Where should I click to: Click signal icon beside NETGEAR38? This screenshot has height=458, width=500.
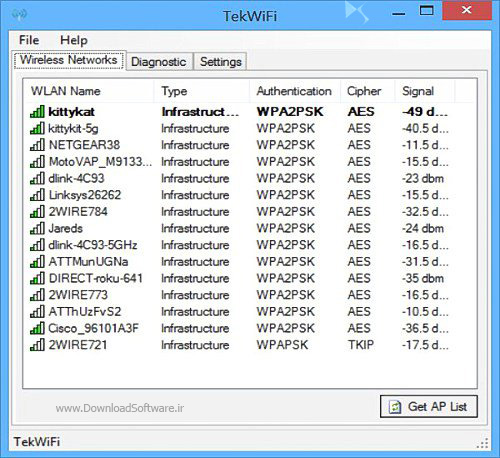pos(37,145)
